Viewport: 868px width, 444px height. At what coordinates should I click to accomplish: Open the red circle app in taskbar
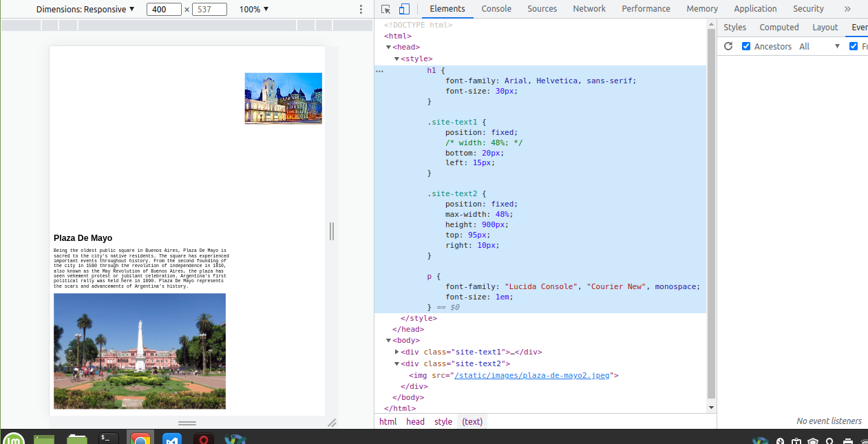click(x=204, y=438)
